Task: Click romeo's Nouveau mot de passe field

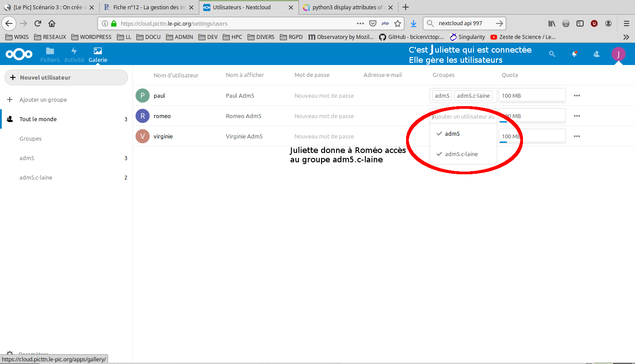Action: 324,116
